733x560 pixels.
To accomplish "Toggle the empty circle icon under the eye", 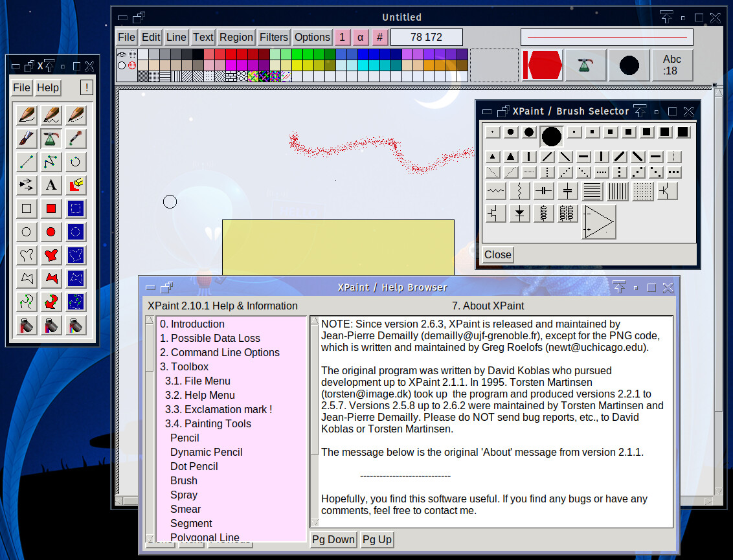I will pyautogui.click(x=122, y=65).
